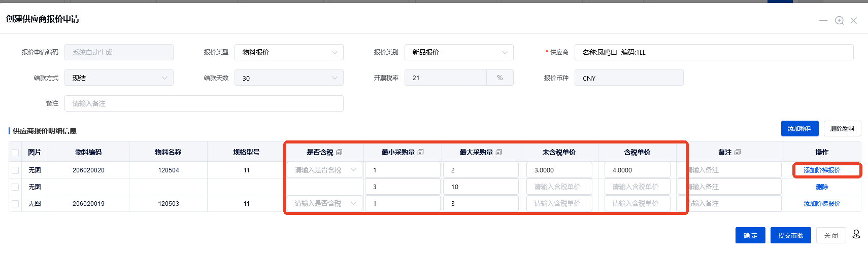Image resolution: width=868 pixels, height=253 pixels.
Task: Click empty 含税单价 input in tier row
Action: [638, 187]
